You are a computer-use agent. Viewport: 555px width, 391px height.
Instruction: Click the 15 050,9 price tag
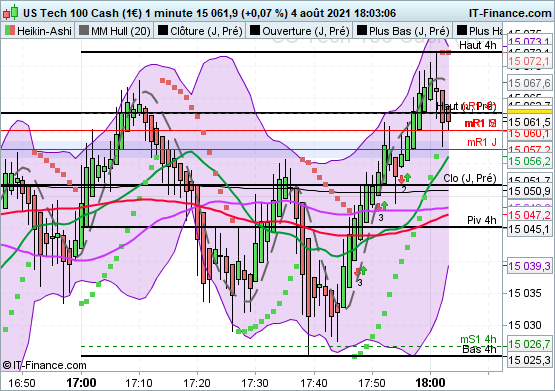click(530, 191)
